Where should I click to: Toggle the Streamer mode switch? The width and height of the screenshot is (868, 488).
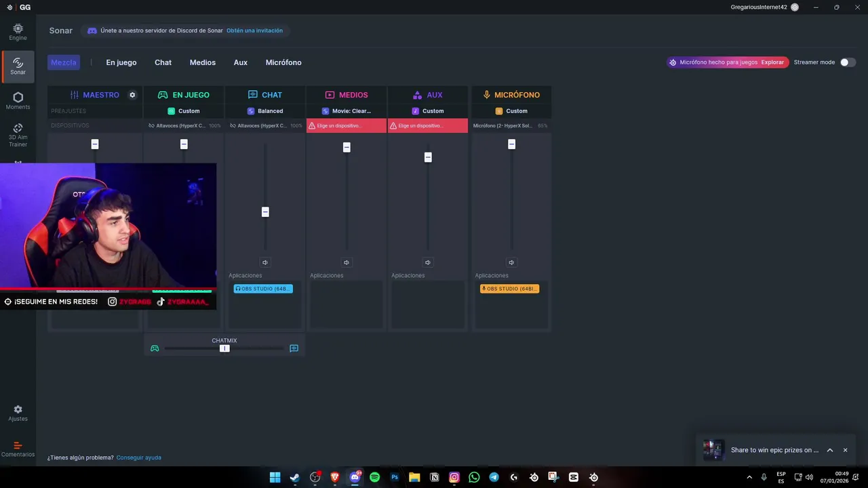click(x=848, y=62)
